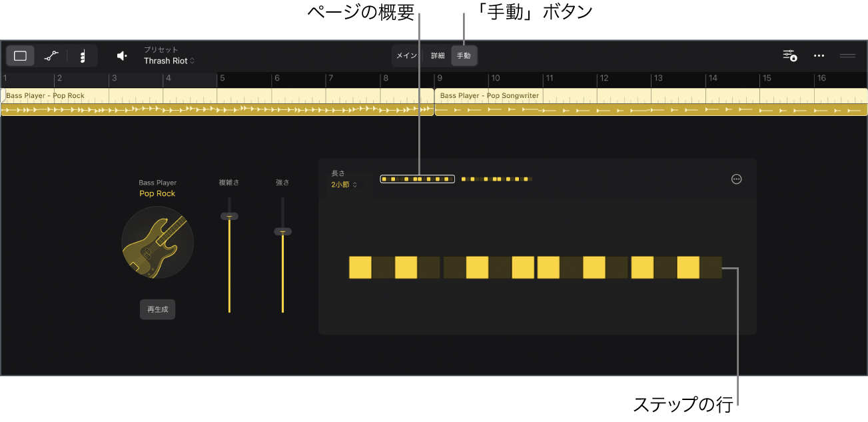
Task: Select the second page in page overview
Action: pos(497,179)
